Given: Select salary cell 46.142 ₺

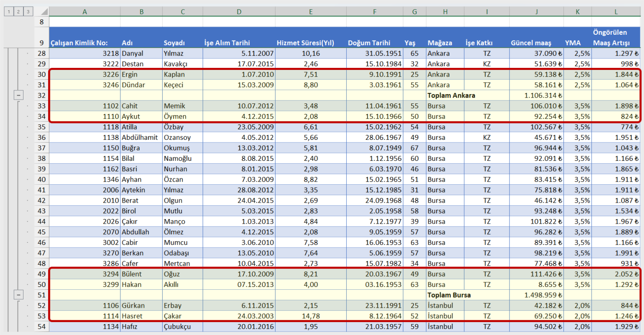Looking at the screenshot, I should (536, 200).
